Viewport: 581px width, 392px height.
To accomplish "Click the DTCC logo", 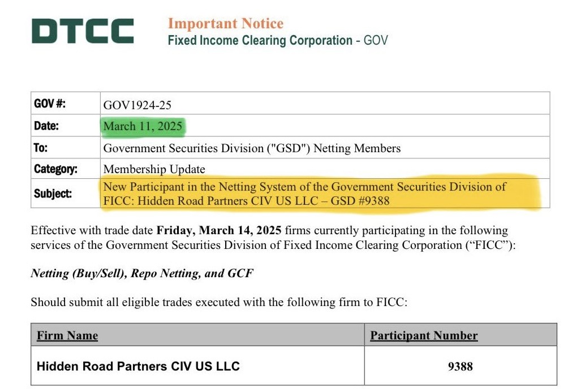I will pyautogui.click(x=83, y=31).
